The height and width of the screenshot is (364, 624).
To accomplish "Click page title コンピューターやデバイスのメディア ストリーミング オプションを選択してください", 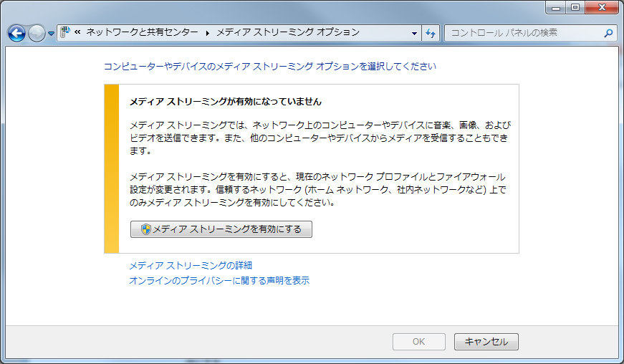I will coord(270,67).
